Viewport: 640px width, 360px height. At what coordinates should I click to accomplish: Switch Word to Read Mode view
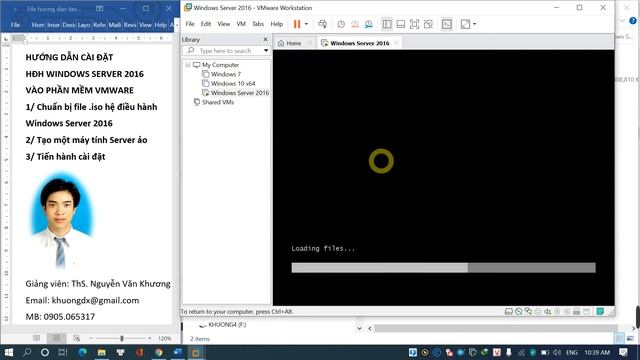pyautogui.click(x=36, y=338)
